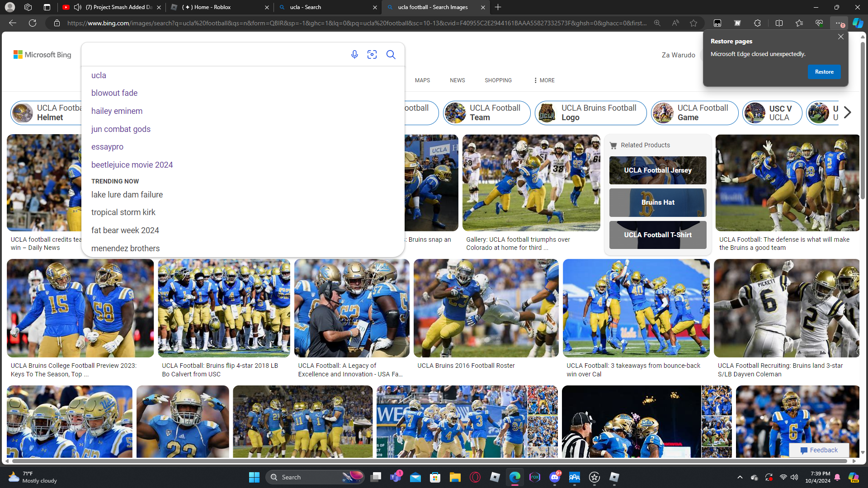Open Opera browser from the taskbar
The height and width of the screenshot is (488, 868).
[475, 477]
